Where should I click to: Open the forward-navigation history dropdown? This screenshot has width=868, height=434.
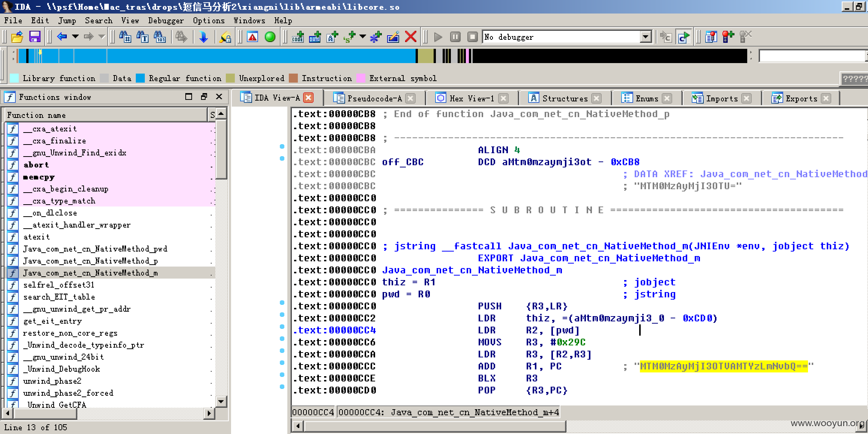click(x=102, y=37)
